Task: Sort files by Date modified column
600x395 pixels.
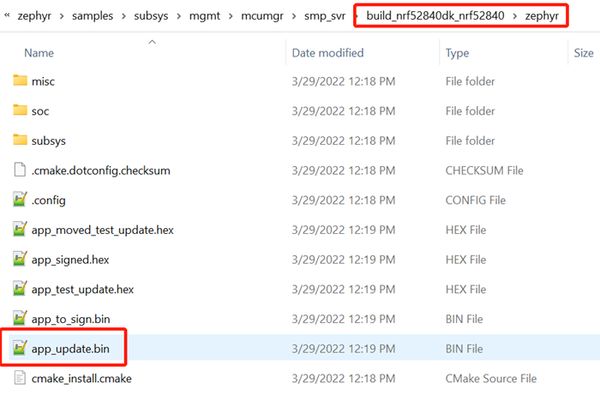Action: point(328,53)
